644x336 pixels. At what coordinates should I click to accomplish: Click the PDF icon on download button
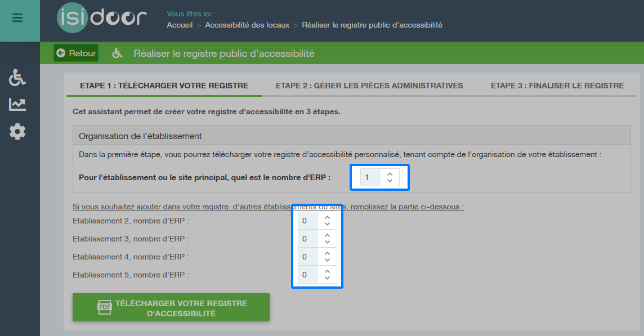[104, 307]
